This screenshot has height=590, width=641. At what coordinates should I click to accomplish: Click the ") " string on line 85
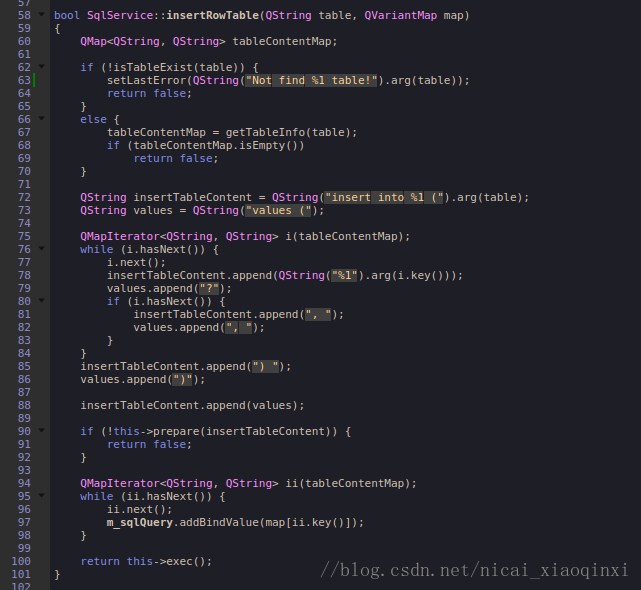coord(265,367)
